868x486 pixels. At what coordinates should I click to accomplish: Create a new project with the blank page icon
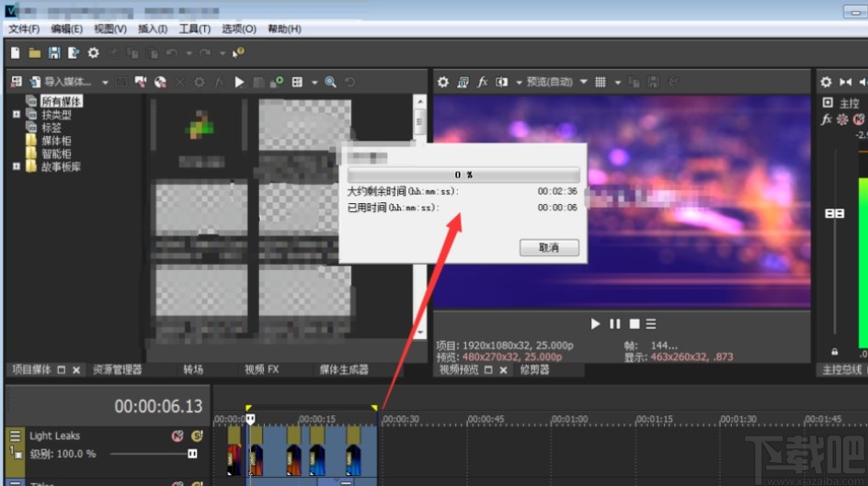click(15, 52)
